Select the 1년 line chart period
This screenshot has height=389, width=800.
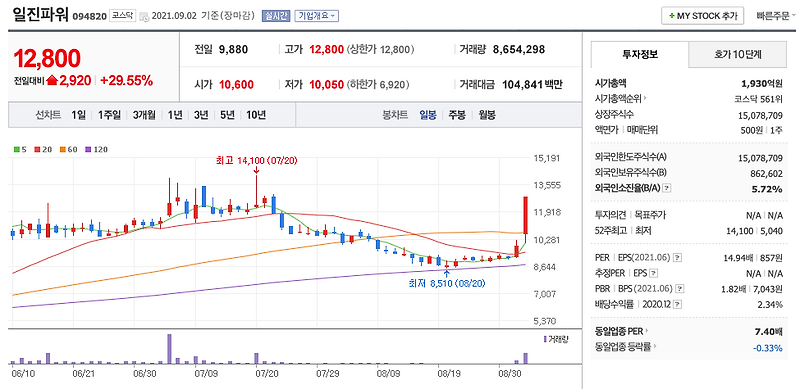pyautogui.click(x=175, y=115)
